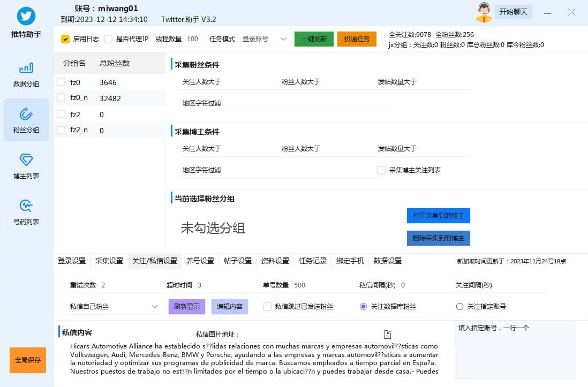Image resolution: width=588 pixels, height=387 pixels.
Task: Open the 博主列表 diamond icon
Action: 26,160
